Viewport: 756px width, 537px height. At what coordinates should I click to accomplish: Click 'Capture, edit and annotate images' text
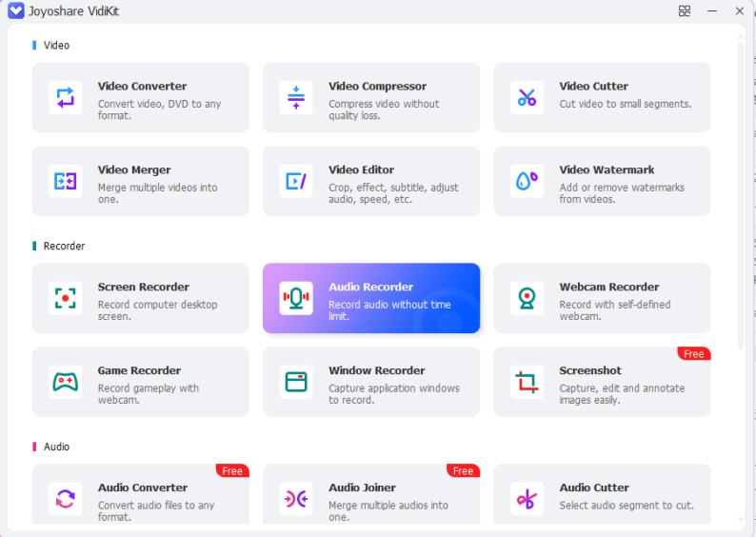[x=622, y=394]
